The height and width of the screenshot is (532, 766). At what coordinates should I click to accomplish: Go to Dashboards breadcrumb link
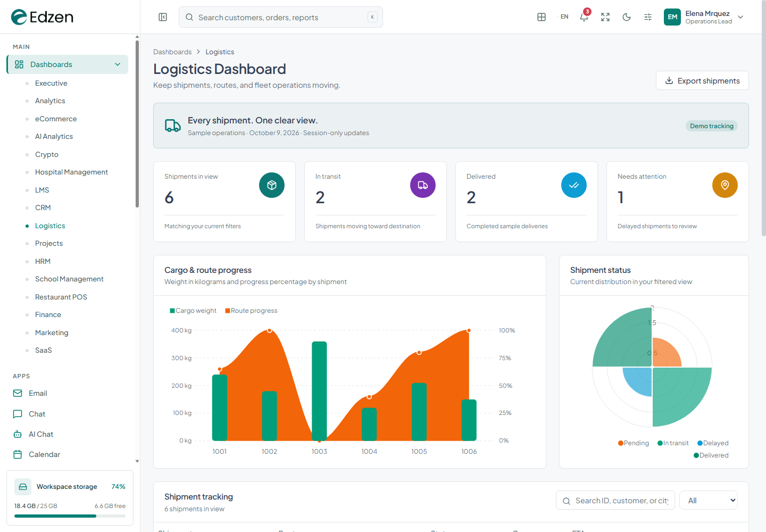click(172, 52)
